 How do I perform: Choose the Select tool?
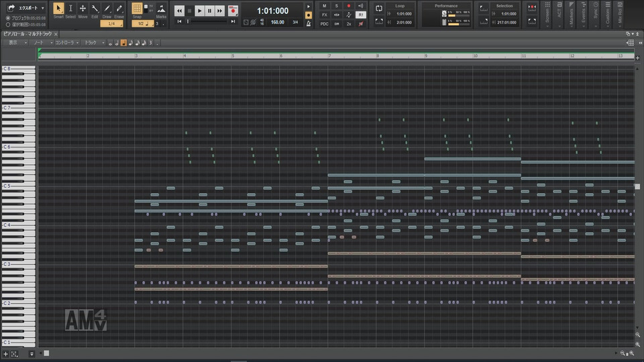pyautogui.click(x=70, y=9)
